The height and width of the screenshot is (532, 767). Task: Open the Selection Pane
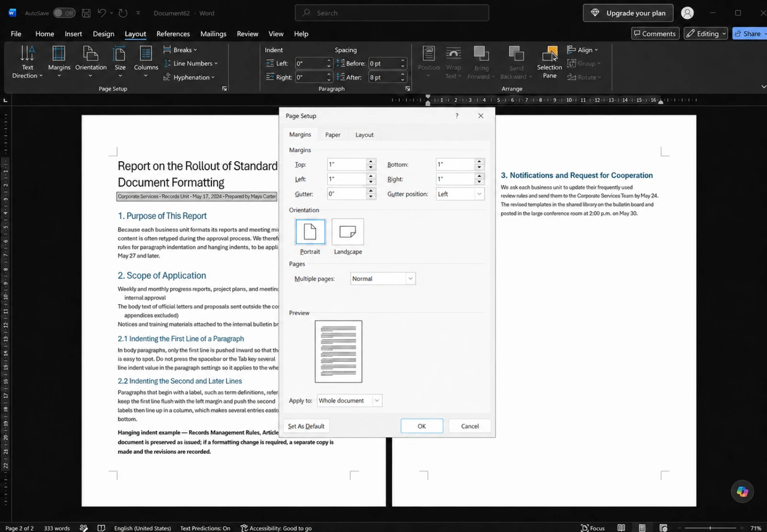(x=549, y=62)
